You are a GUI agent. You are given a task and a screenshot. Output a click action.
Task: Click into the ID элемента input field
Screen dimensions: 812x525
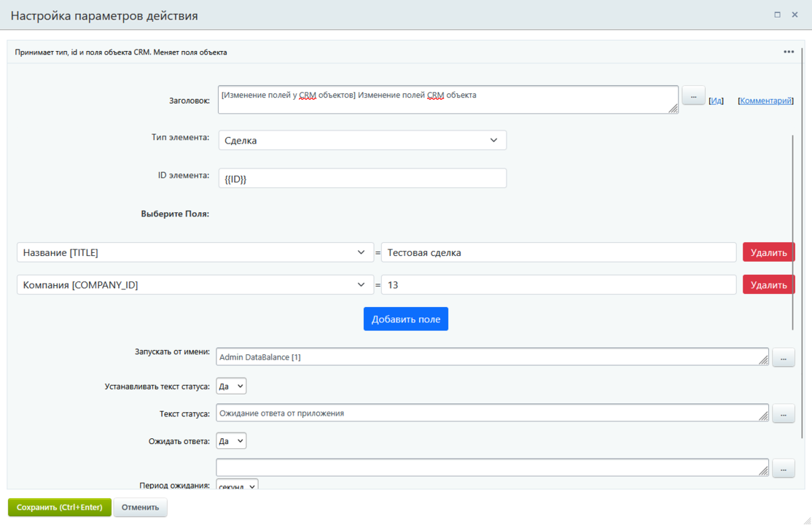362,178
